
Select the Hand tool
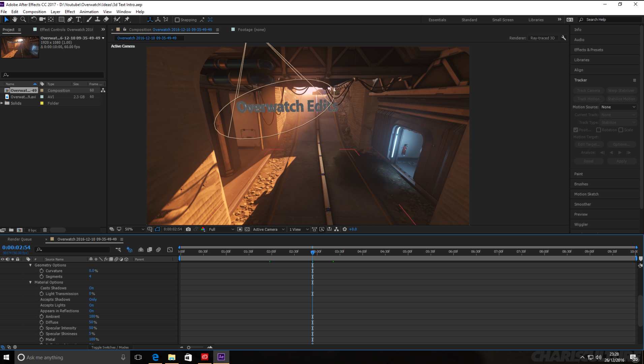[x=14, y=20]
